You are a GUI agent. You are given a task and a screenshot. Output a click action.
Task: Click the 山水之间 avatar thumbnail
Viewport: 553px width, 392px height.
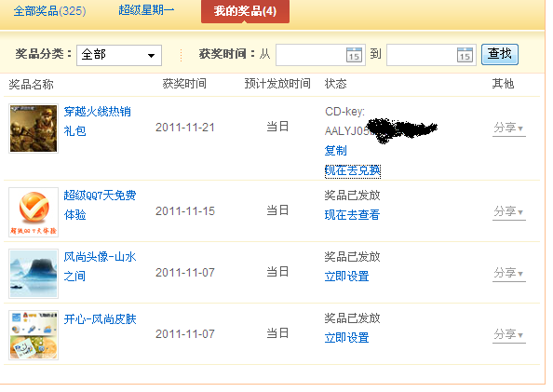tap(34, 274)
